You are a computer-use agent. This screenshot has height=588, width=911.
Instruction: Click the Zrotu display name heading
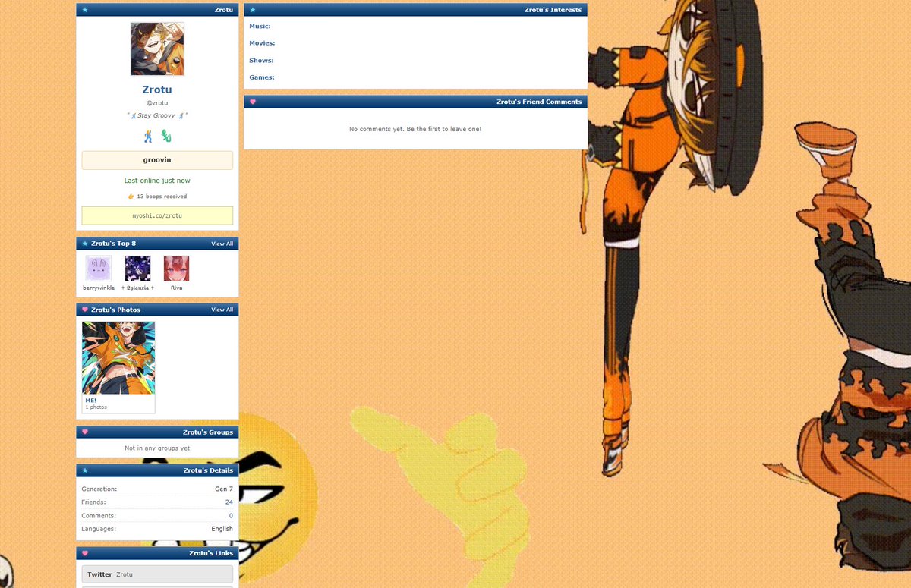point(157,90)
